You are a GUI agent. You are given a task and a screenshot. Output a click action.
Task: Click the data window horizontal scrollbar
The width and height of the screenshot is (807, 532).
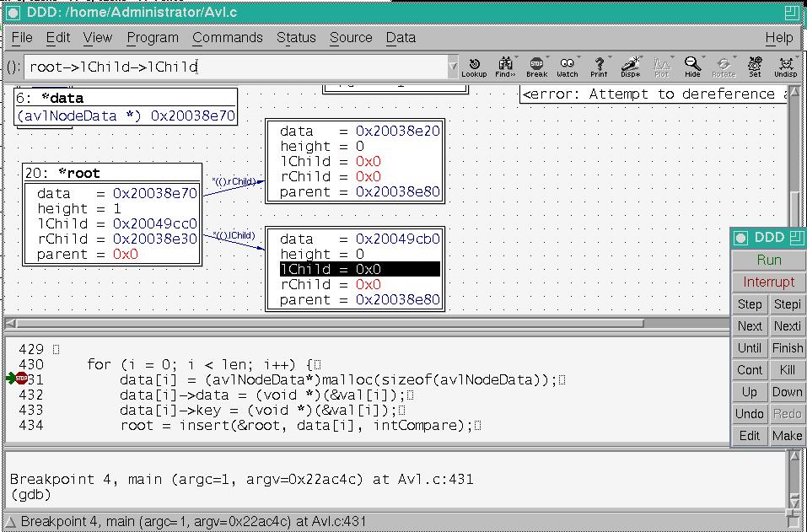(330, 323)
